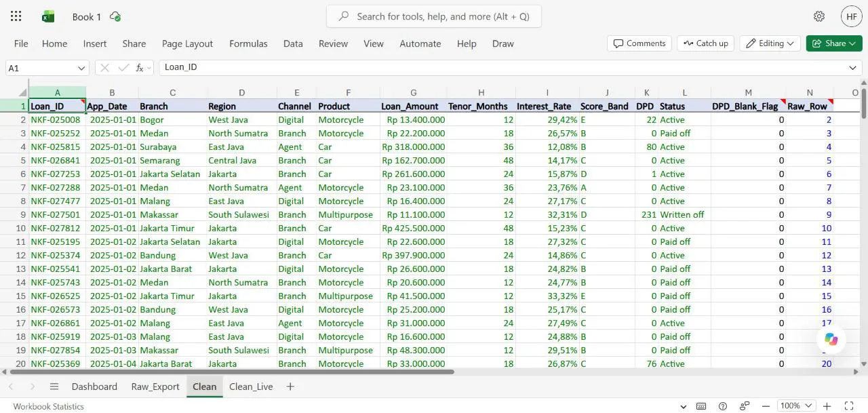Open the Formulas ribbon tab
868x413 pixels.
(x=248, y=43)
